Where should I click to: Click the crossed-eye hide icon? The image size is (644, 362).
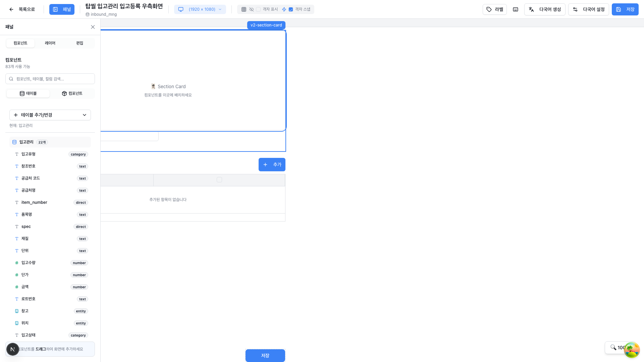tap(252, 9)
